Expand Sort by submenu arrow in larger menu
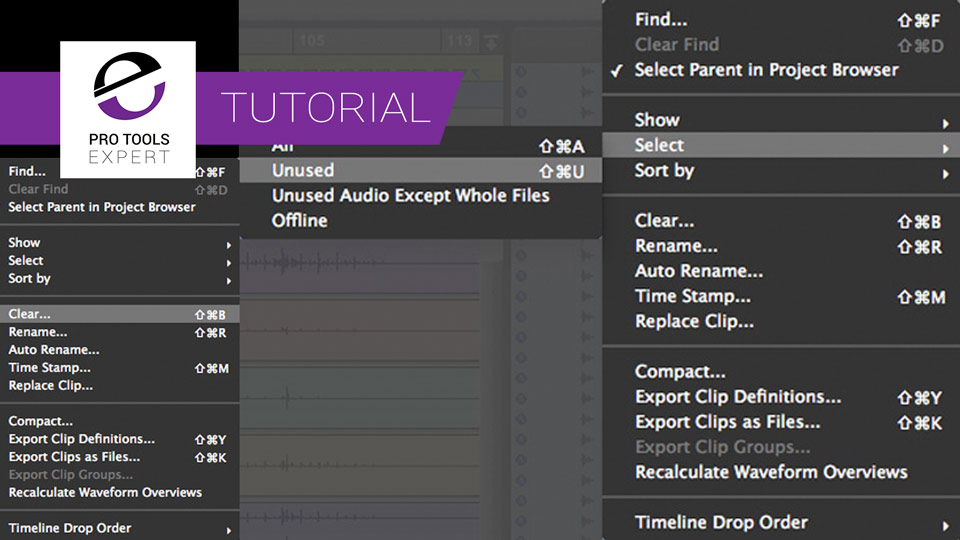 coord(946,174)
